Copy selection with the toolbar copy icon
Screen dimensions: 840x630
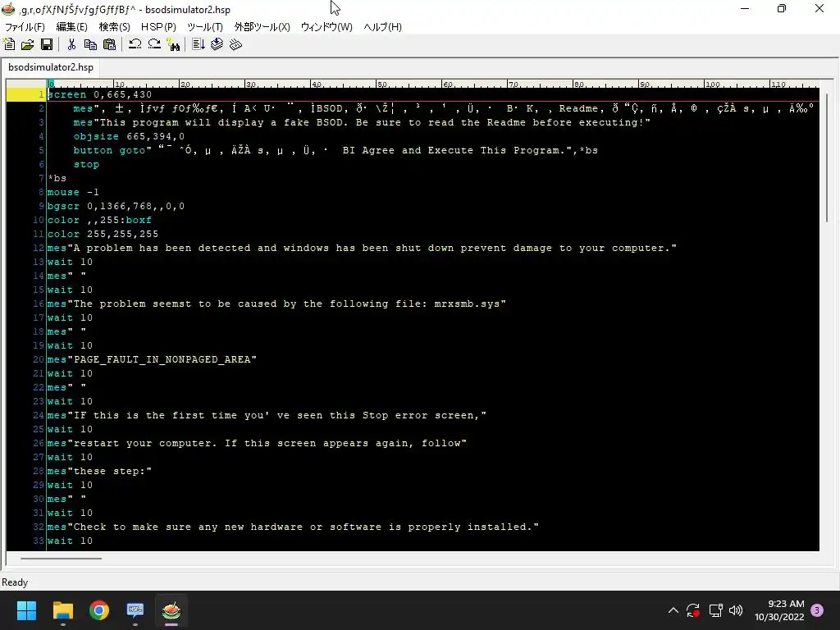pos(90,44)
